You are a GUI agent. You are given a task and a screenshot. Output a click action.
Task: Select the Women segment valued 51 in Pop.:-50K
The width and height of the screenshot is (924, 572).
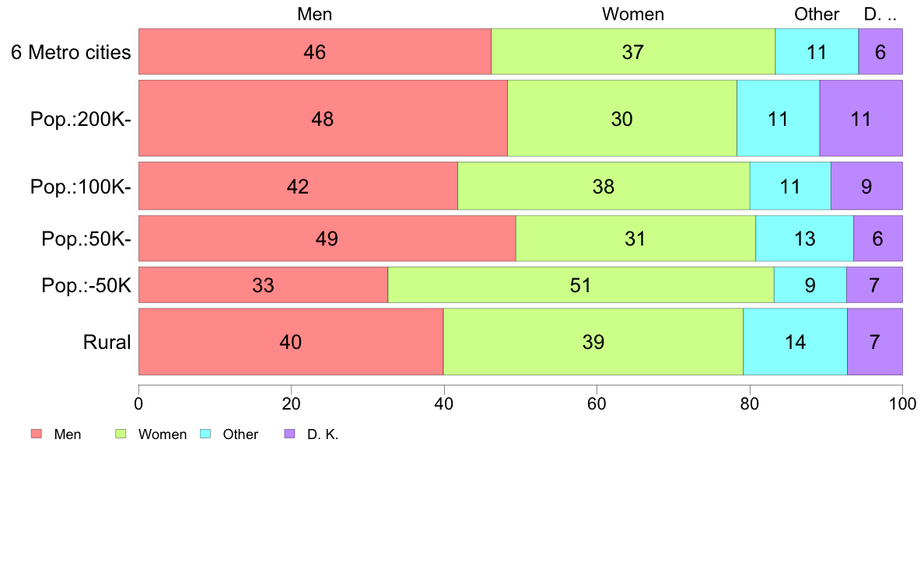[x=580, y=285]
